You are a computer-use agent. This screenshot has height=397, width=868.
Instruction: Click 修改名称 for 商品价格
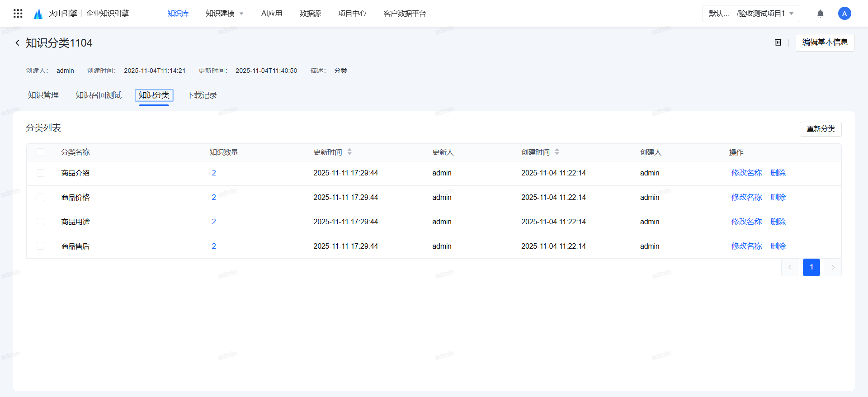point(746,198)
